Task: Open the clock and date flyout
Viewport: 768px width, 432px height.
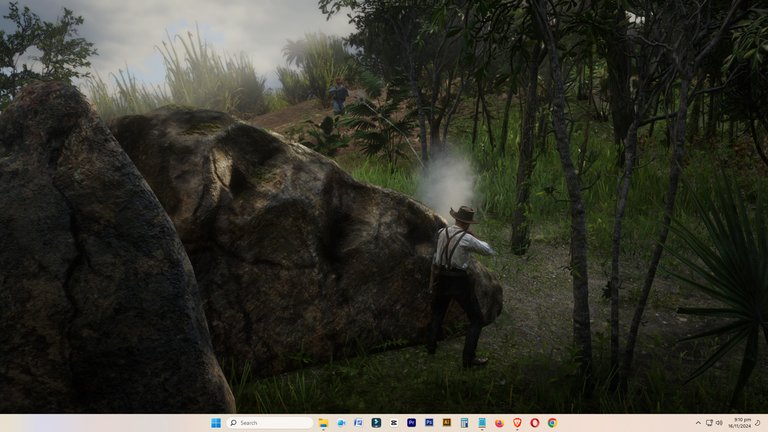Action: [x=739, y=423]
